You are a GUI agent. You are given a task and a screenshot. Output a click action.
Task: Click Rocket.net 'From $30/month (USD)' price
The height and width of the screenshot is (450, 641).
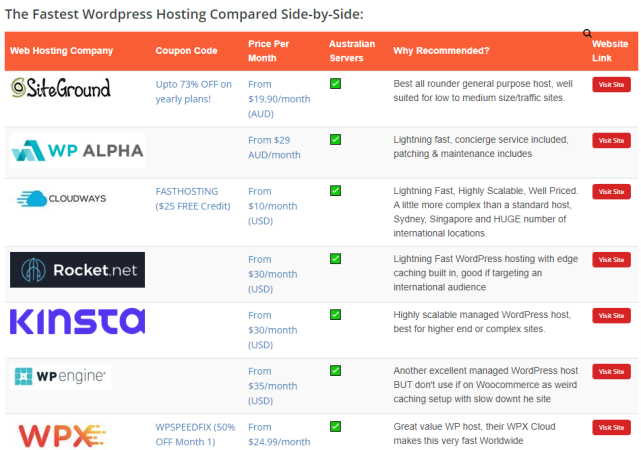[272, 274]
